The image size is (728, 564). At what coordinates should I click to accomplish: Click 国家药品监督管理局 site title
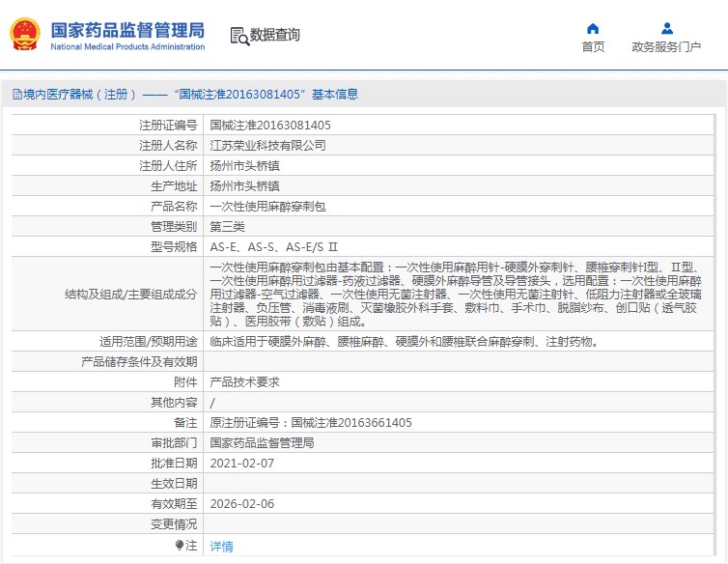(x=127, y=30)
